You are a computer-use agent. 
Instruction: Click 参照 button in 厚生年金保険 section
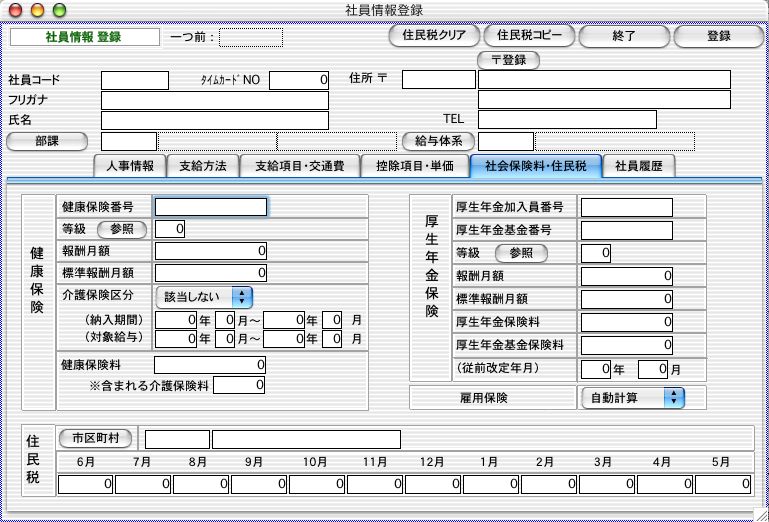pyautogui.click(x=521, y=253)
